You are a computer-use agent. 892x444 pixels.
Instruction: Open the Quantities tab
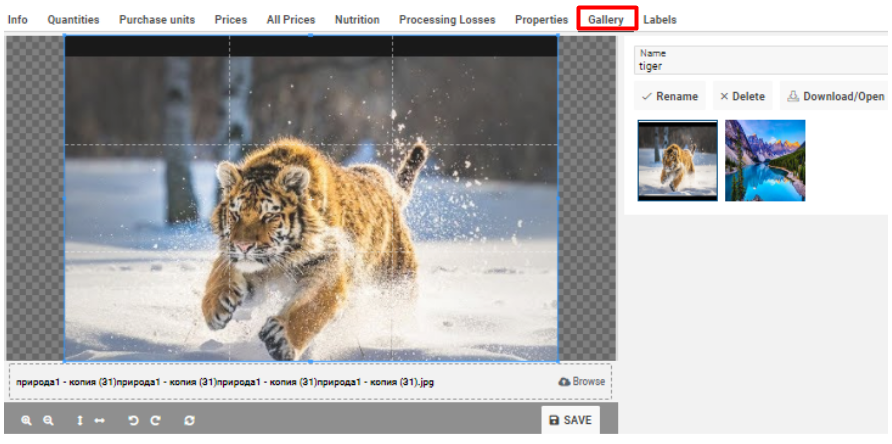pos(73,20)
